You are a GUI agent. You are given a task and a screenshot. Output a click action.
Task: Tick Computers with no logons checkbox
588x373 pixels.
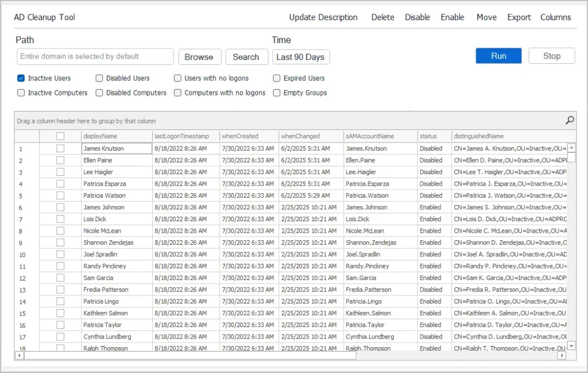click(x=177, y=93)
